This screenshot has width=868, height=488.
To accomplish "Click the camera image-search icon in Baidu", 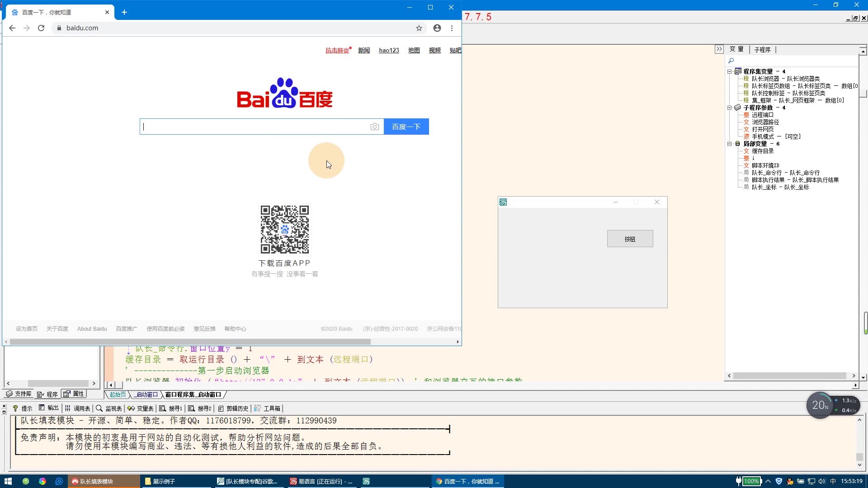I will pyautogui.click(x=374, y=127).
